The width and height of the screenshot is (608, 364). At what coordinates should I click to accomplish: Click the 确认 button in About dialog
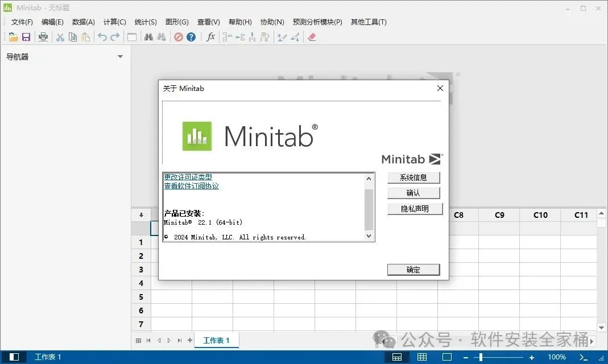tap(413, 193)
